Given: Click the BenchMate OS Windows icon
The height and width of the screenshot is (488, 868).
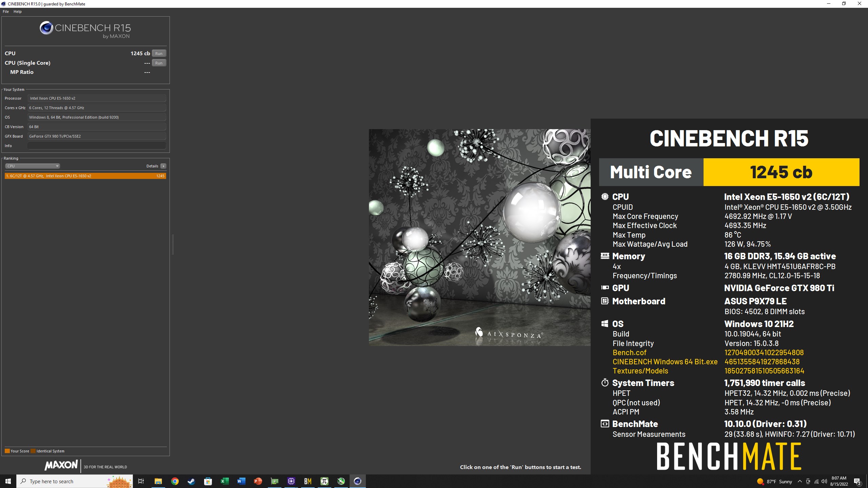Looking at the screenshot, I should tap(605, 324).
